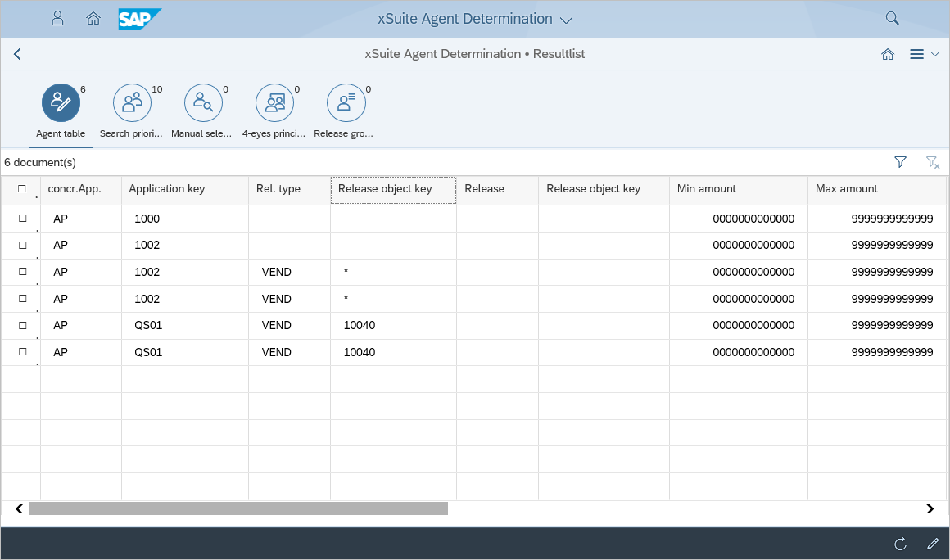The image size is (950, 560).
Task: Toggle the select-all checkbox in header row
Action: coord(22,189)
